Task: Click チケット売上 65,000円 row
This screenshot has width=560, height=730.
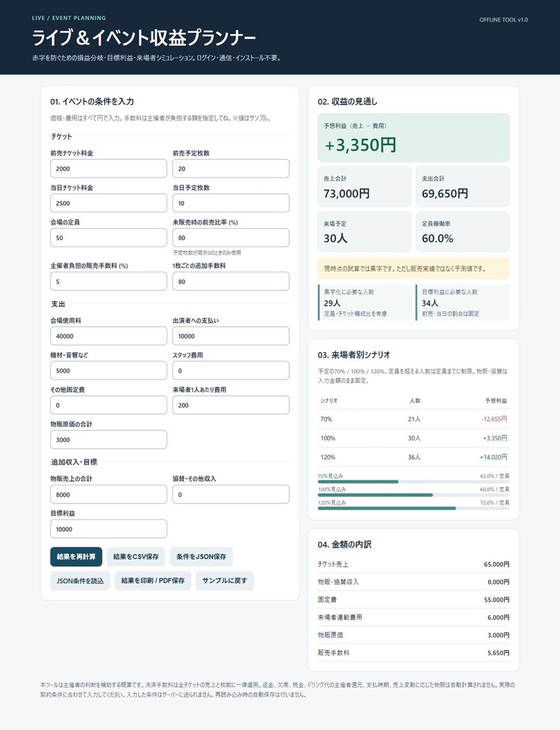Action: coord(413,565)
